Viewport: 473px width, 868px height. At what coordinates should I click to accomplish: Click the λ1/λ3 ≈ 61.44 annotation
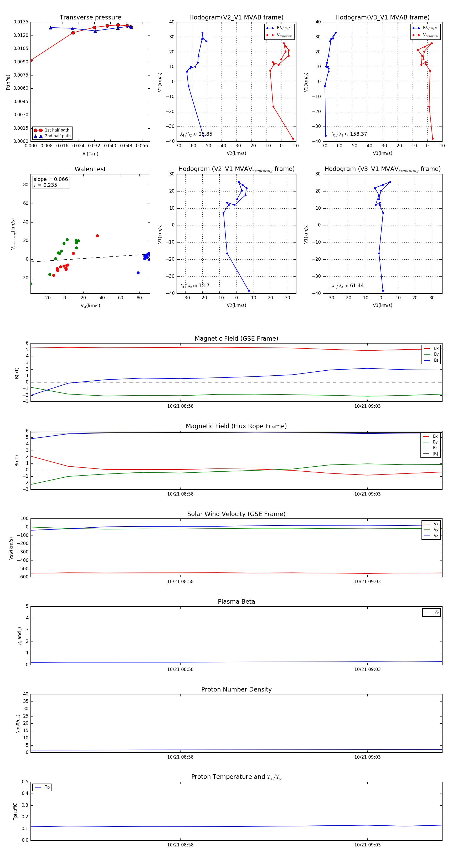click(347, 286)
